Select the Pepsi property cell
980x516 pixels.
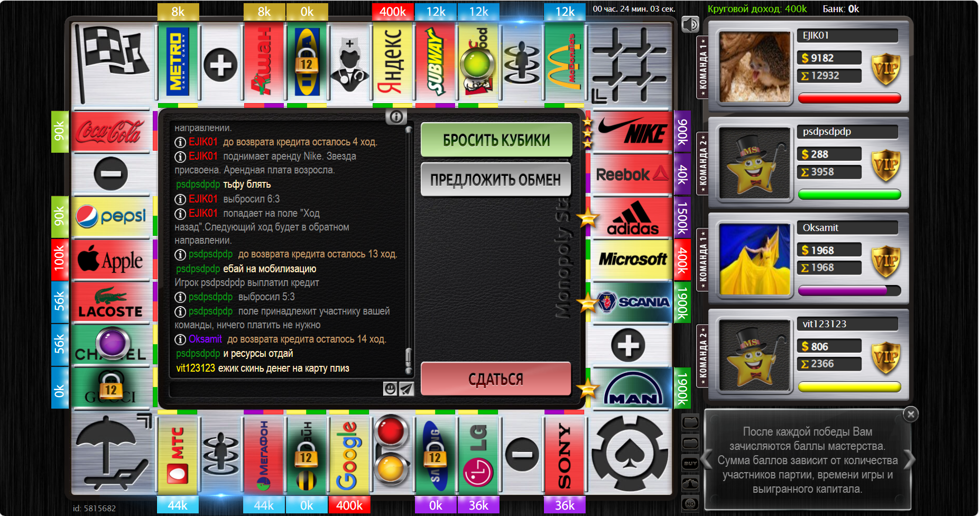tap(112, 217)
